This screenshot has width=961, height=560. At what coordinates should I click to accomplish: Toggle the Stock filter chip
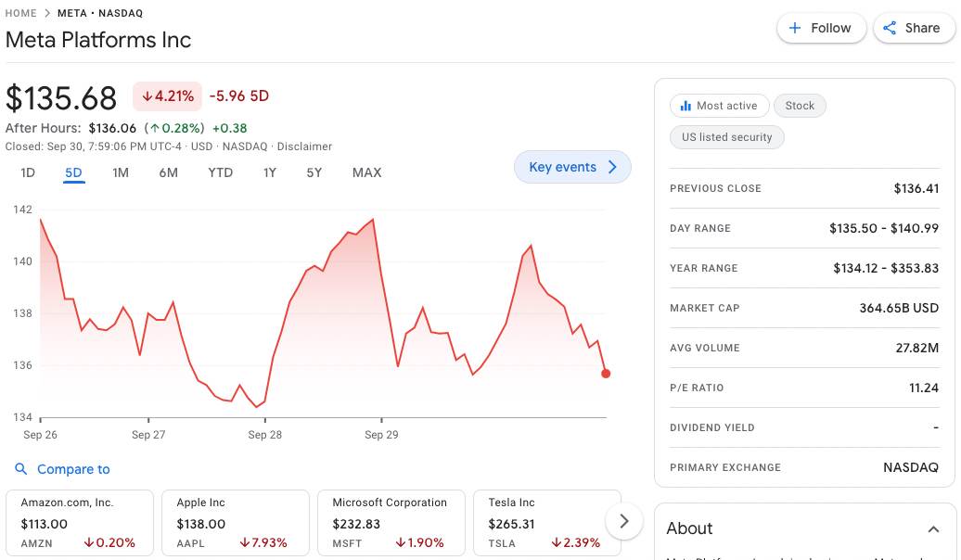[x=800, y=106]
